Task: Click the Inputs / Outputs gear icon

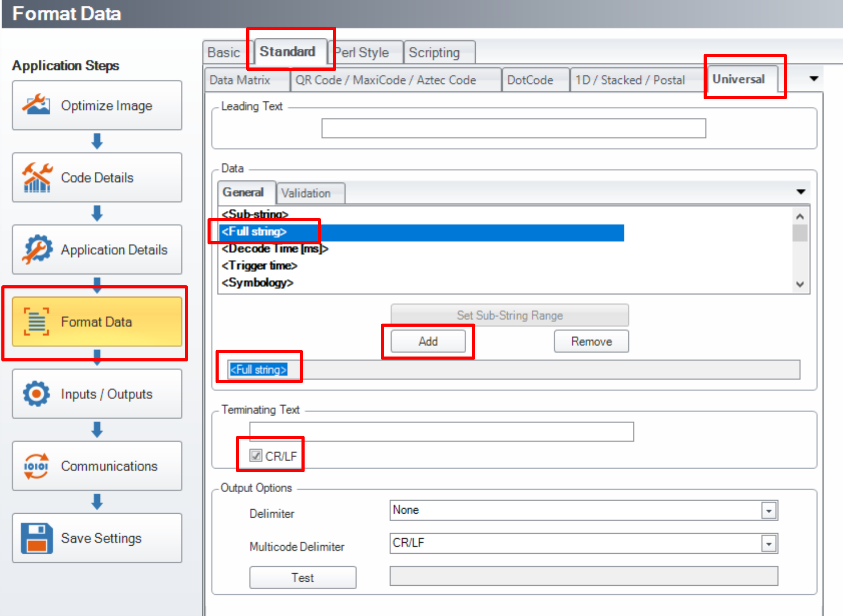Action: click(36, 393)
